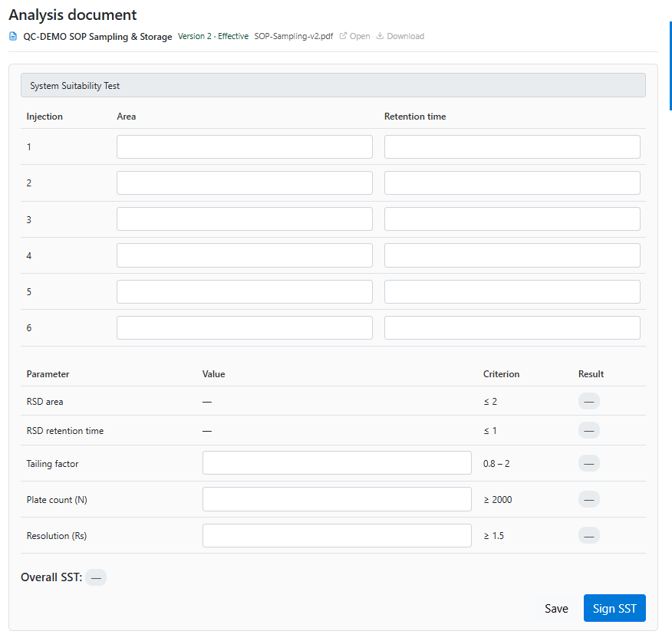
Task: Click the Plate count (N) value field
Action: [337, 499]
